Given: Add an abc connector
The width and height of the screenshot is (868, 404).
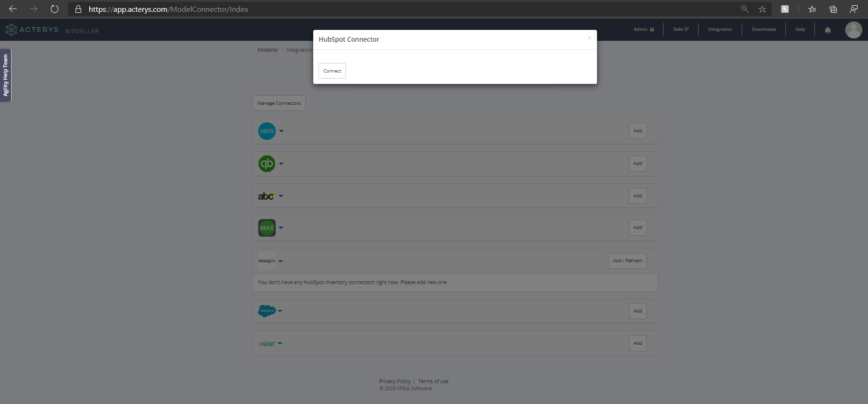Looking at the screenshot, I should pos(638,196).
